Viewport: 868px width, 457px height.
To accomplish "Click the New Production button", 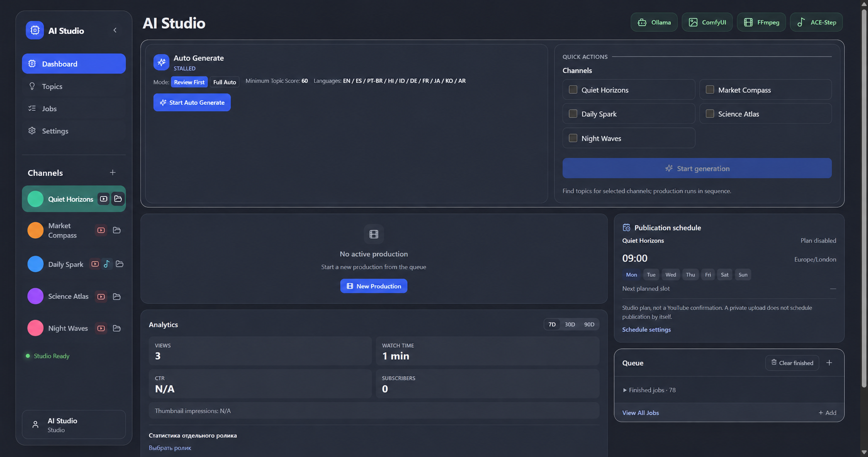I will tap(374, 286).
